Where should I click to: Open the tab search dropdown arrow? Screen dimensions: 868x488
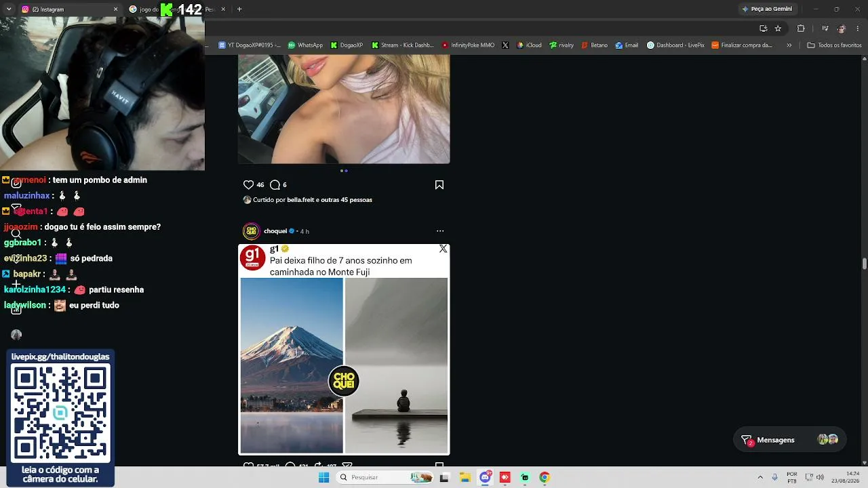(9, 9)
